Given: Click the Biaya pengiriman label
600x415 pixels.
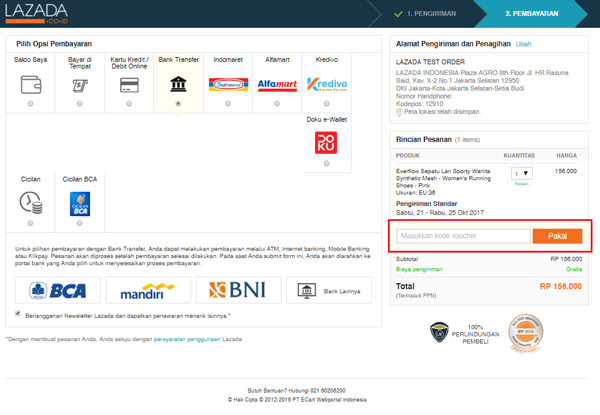Looking at the screenshot, I should pos(419,269).
